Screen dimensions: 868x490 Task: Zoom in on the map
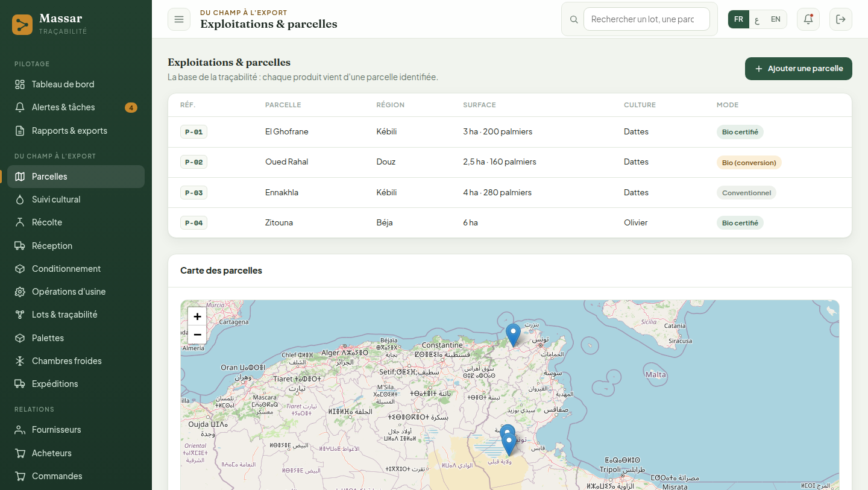tap(197, 316)
